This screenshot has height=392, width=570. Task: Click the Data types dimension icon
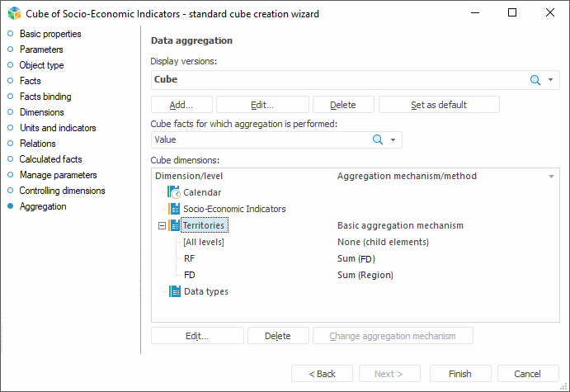pyautogui.click(x=174, y=291)
